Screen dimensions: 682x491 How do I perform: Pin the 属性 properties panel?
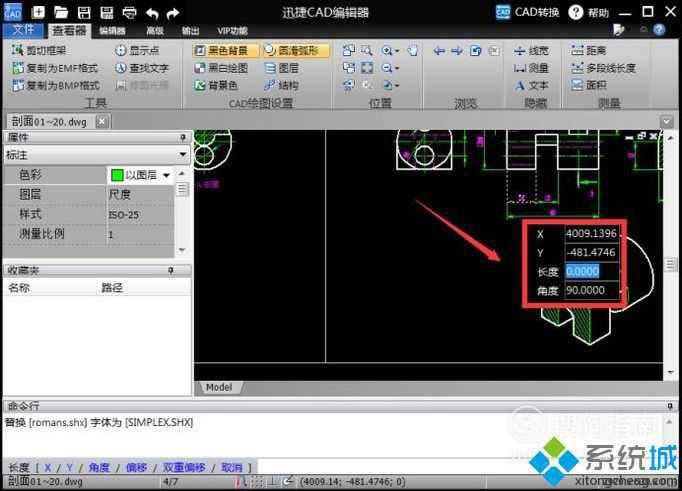pyautogui.click(x=183, y=137)
